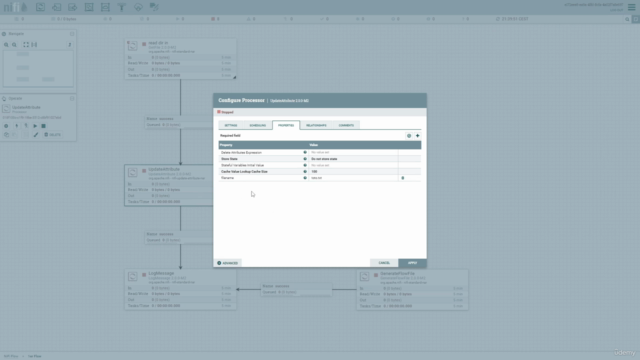Select the LogMessage processor on canvas
Screen dimensions: 640x360
tap(180, 289)
